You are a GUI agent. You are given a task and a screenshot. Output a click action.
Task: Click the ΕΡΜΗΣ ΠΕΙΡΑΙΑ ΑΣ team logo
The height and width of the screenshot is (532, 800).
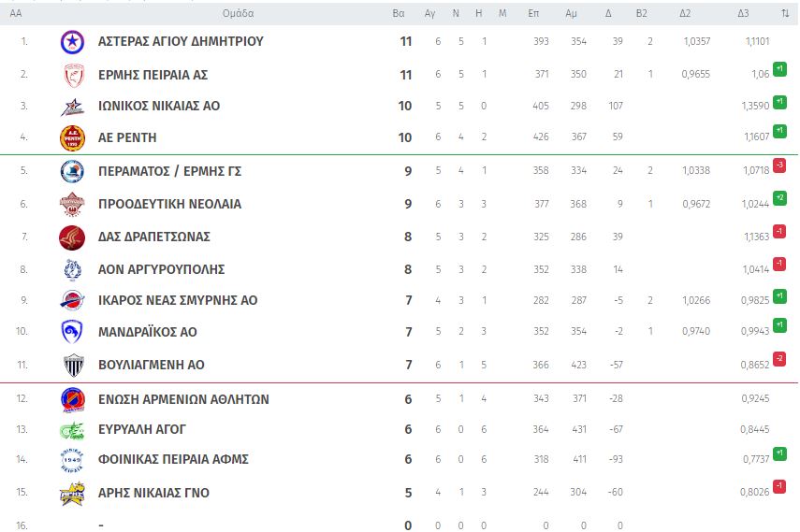[x=72, y=75]
